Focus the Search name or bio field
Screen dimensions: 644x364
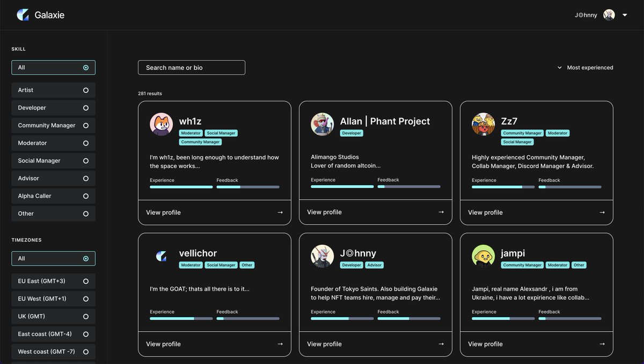pos(192,68)
